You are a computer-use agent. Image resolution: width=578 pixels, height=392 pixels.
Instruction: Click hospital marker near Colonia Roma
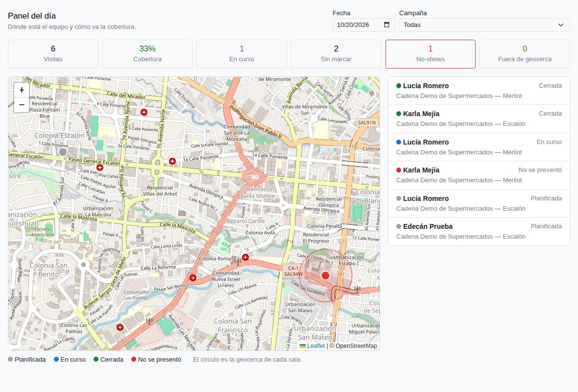245,257
